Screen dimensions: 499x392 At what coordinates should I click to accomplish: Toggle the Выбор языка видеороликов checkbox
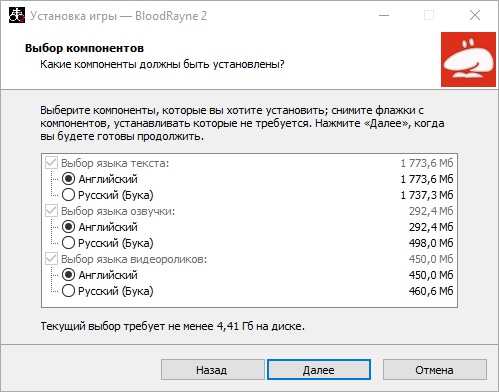click(x=51, y=259)
